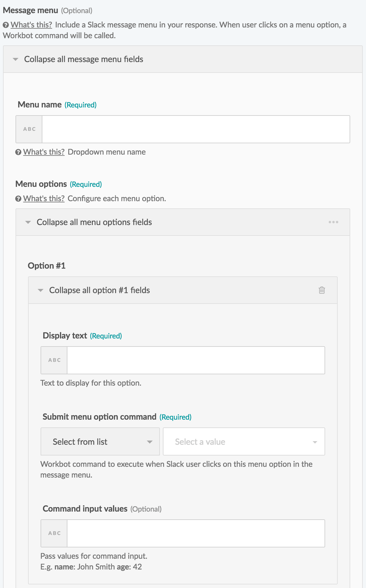Click the ABC badge of Command input values
This screenshot has width=366, height=588.
click(x=54, y=533)
